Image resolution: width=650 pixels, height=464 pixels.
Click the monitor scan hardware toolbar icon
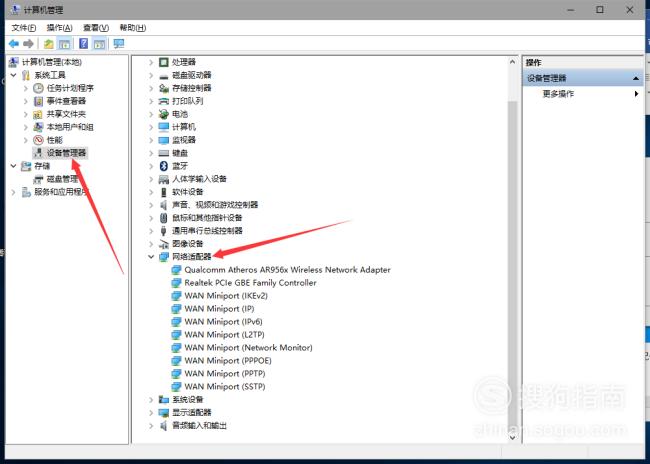tap(119, 44)
